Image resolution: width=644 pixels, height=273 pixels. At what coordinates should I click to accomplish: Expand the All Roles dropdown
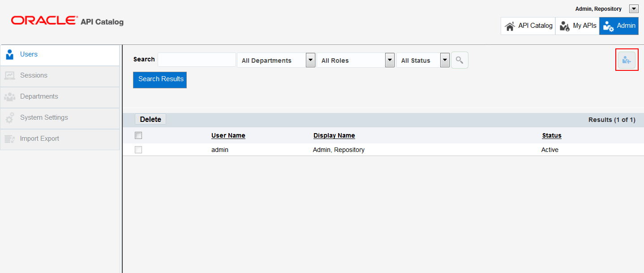click(389, 60)
